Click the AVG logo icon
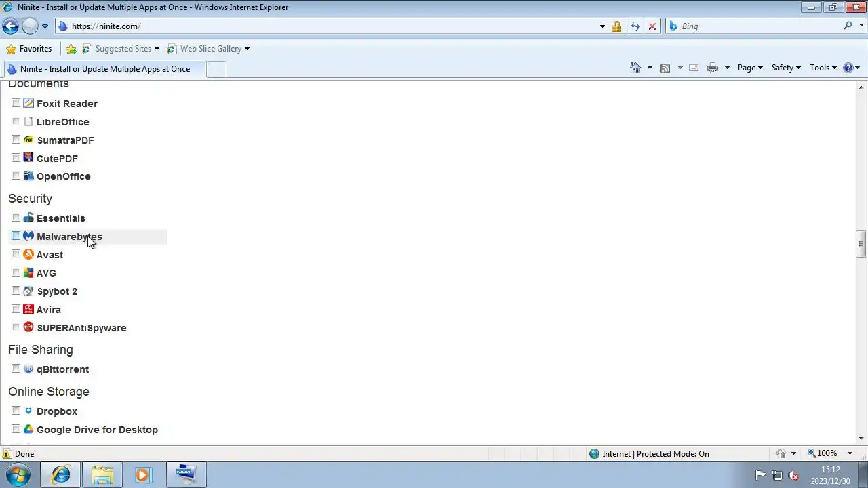This screenshot has width=868, height=488. click(28, 272)
